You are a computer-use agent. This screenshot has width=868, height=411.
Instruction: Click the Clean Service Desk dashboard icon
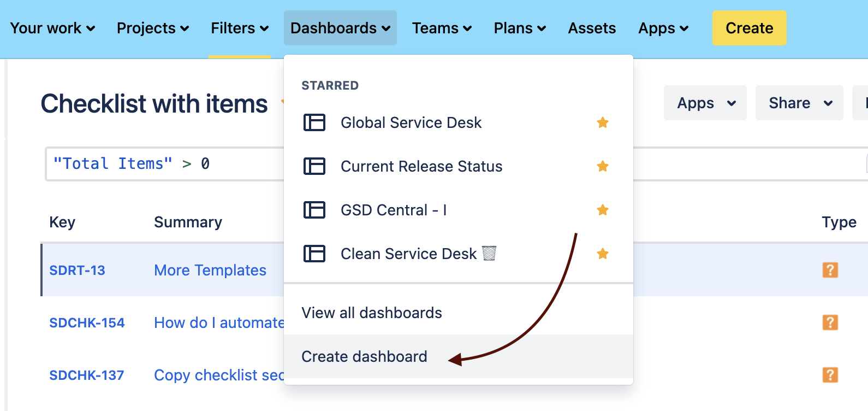coord(314,254)
